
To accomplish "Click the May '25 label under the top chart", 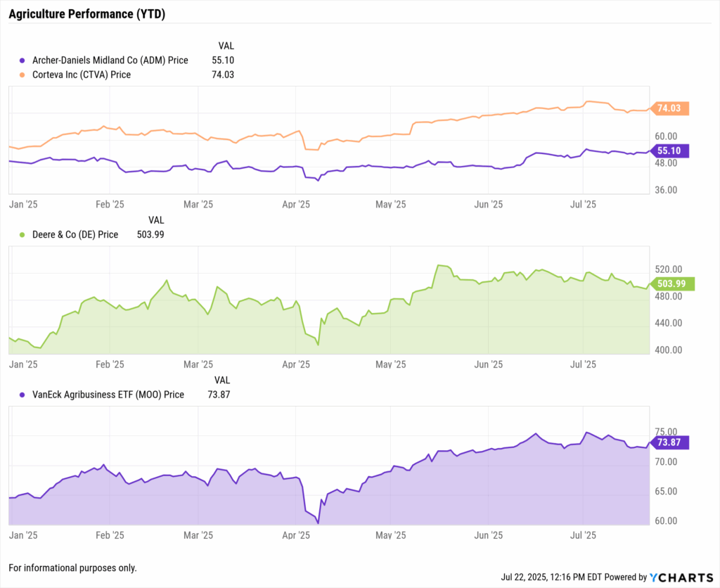I will (x=391, y=205).
